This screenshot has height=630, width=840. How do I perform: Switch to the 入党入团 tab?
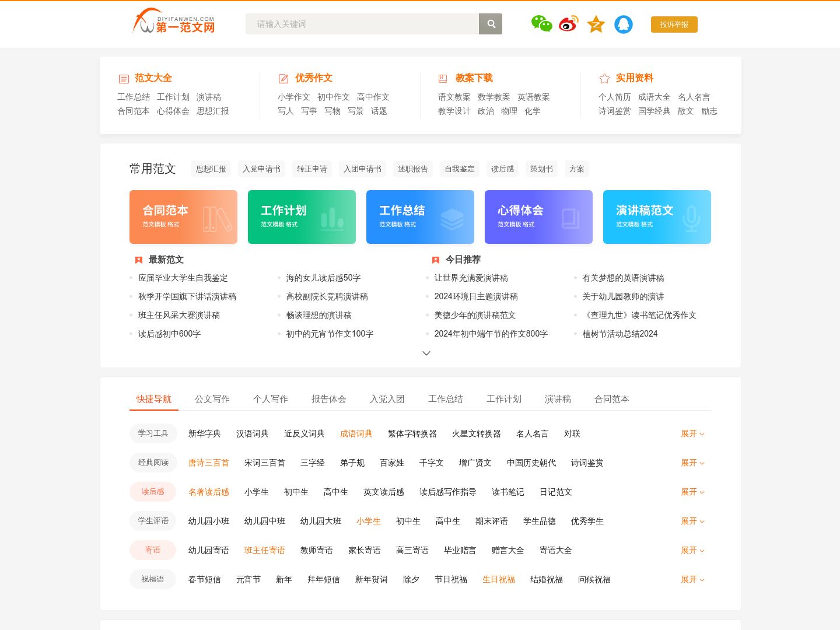tap(387, 399)
